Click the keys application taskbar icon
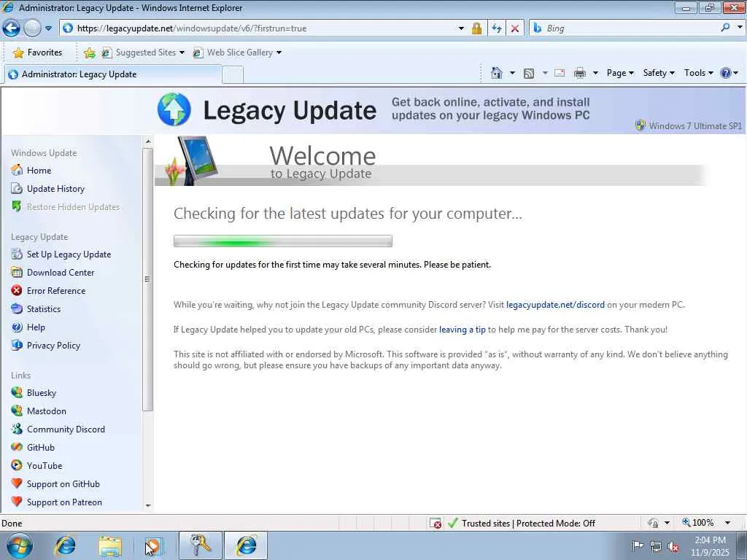This screenshot has height=560, width=747. [201, 545]
